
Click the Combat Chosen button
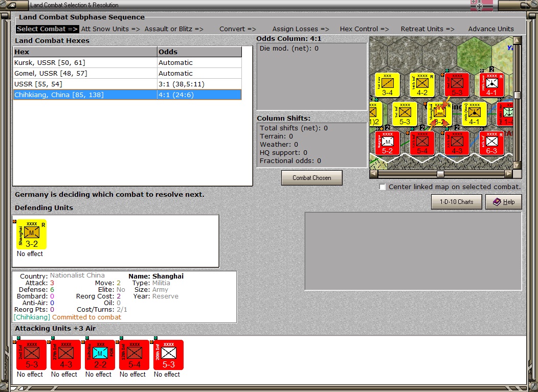point(312,178)
